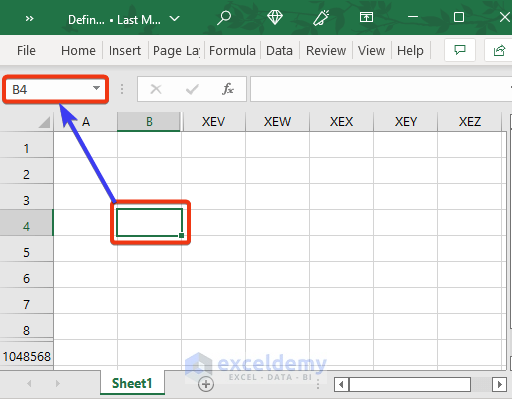Open the Page Layout tab

tap(176, 51)
